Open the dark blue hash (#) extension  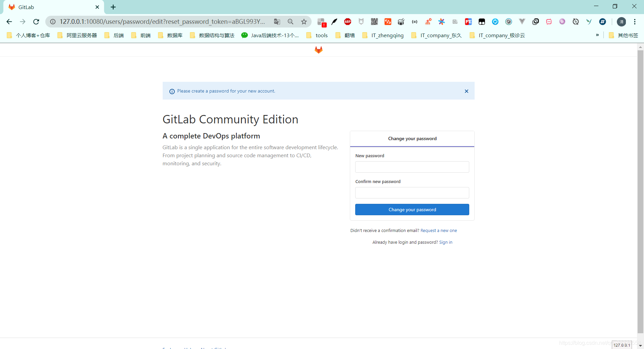coord(602,22)
